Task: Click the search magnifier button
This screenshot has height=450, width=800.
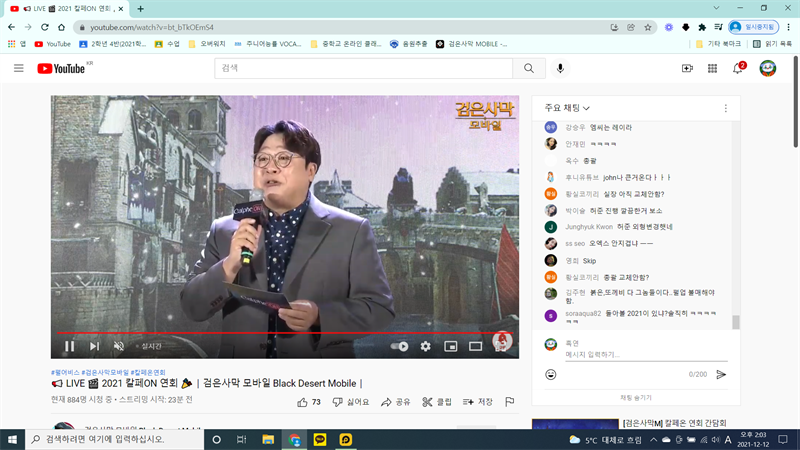Action: (x=529, y=68)
